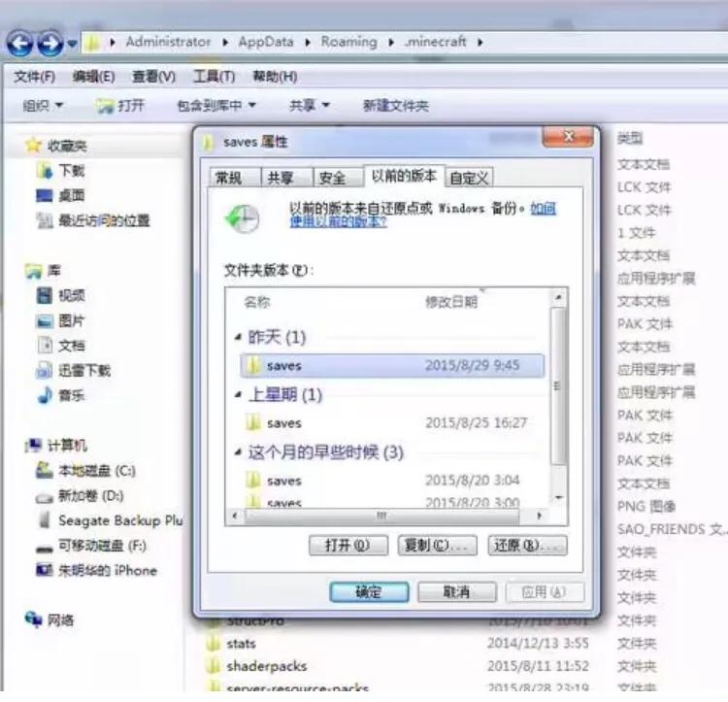This screenshot has height=702, width=728.
Task: Click the 还原(R)... restore button
Action: (527, 545)
